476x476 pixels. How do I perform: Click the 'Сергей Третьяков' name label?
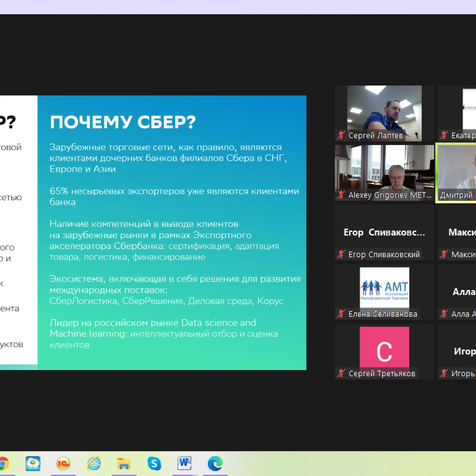pos(382,373)
